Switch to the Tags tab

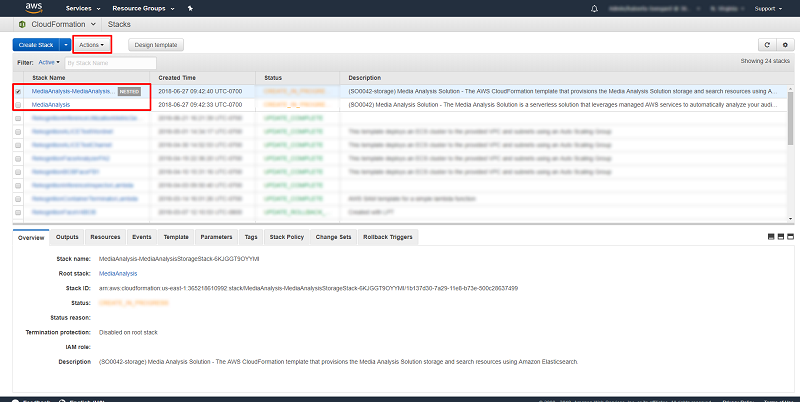click(x=251, y=237)
